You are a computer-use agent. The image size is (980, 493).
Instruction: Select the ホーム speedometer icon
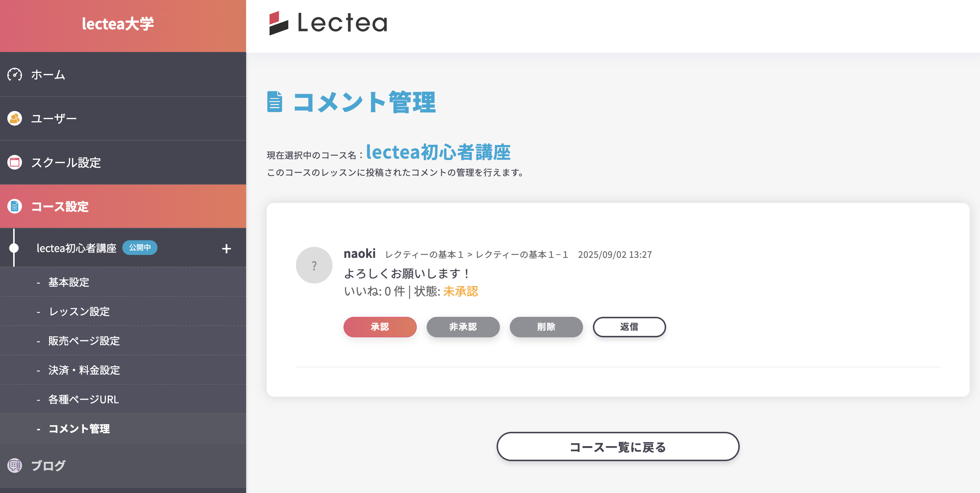pyautogui.click(x=14, y=75)
